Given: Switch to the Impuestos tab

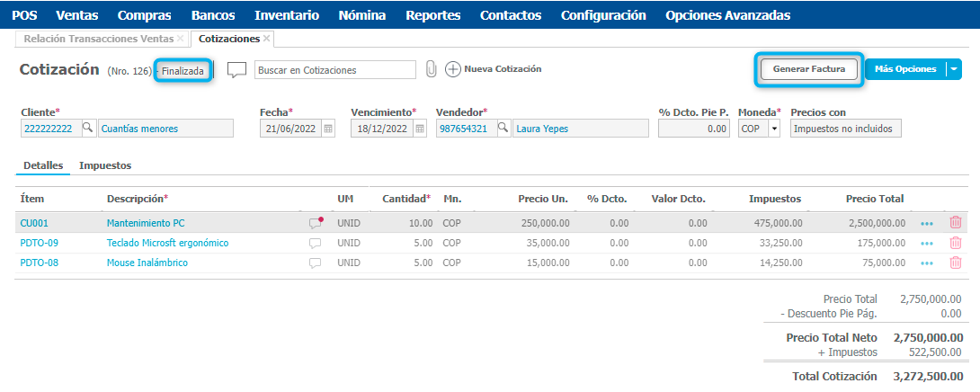Looking at the screenshot, I should 105,165.
